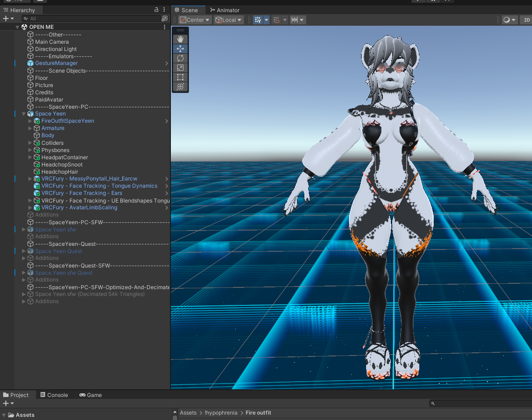Open the Local handle rotation dropdown

[229, 20]
